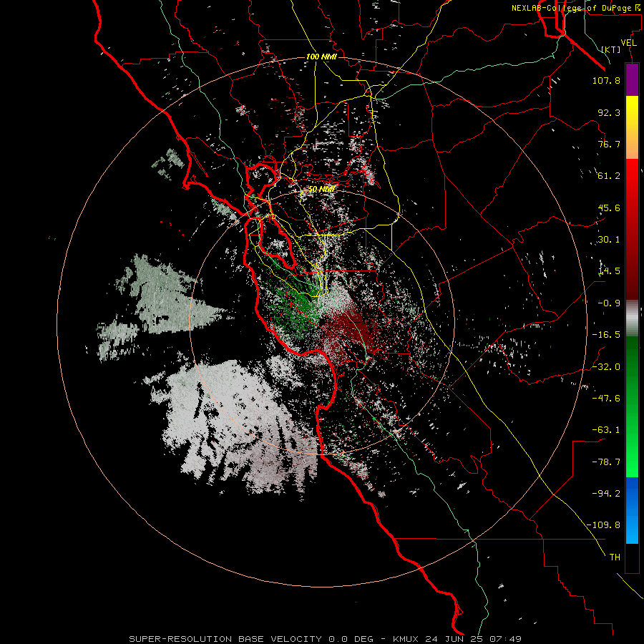
Task: Select the 107.8 velocity scale value
Action: [606, 80]
